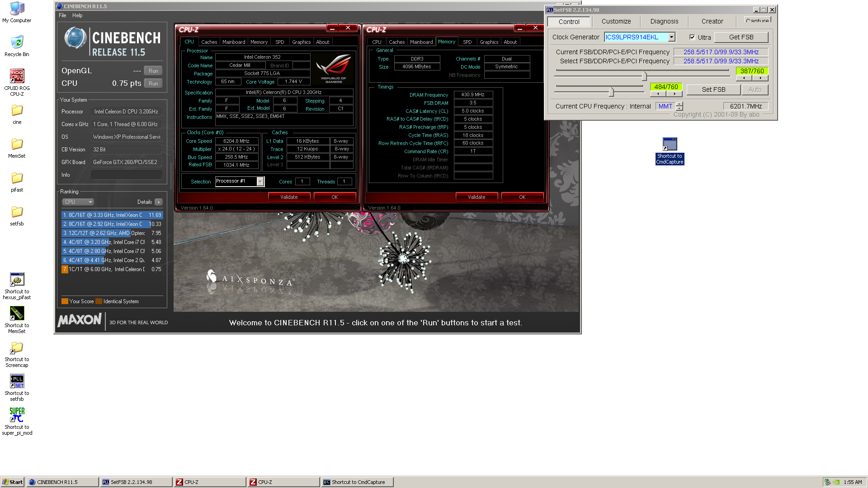The image size is (868, 488).
Task: Switch to CINEBENCH R11.5 taskbar item
Action: click(x=62, y=482)
